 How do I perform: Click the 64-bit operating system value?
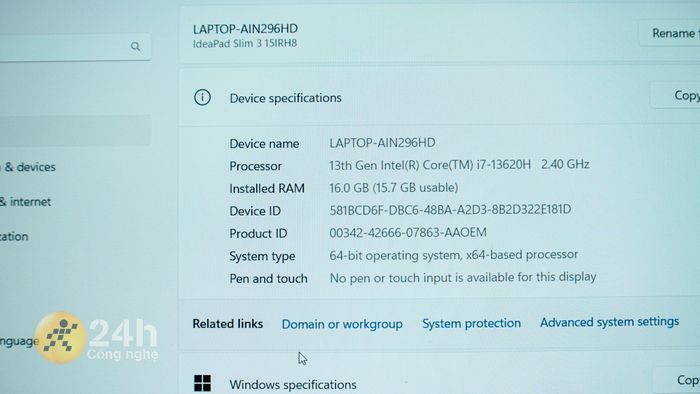point(454,255)
